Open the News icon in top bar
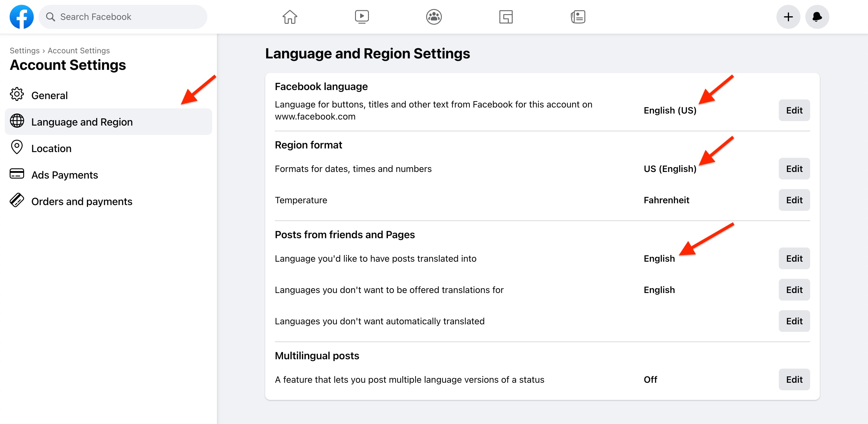Viewport: 868px width, 424px height. coord(578,17)
